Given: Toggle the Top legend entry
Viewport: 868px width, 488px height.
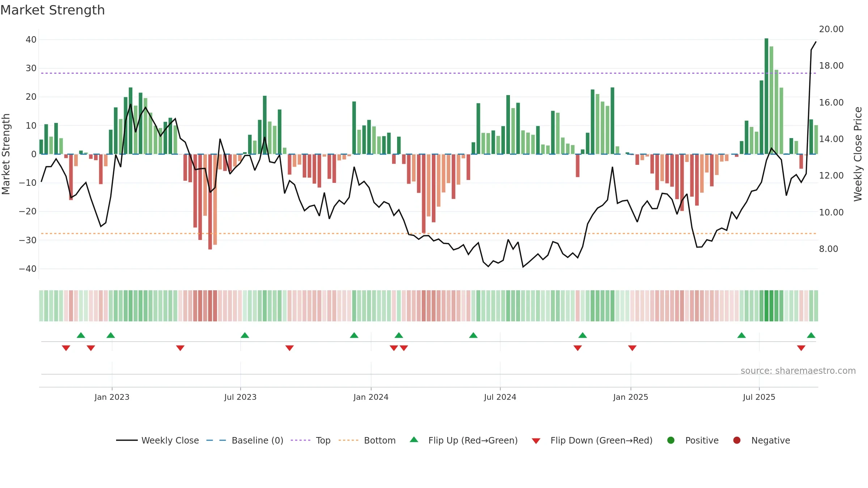Looking at the screenshot, I should [311, 440].
